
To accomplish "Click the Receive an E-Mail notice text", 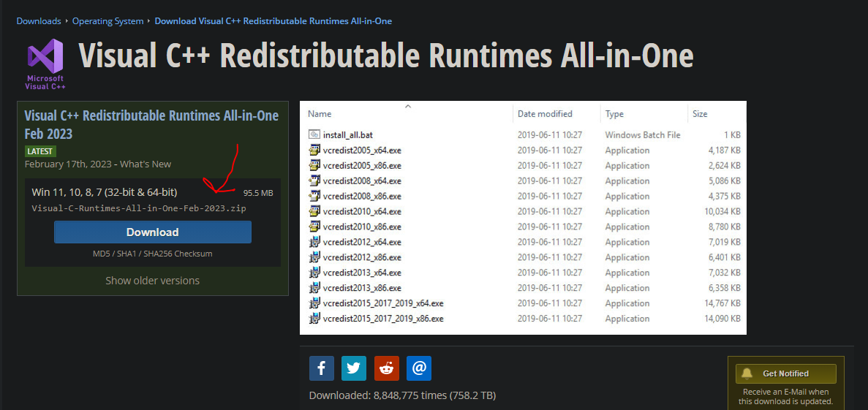I will 785,397.
